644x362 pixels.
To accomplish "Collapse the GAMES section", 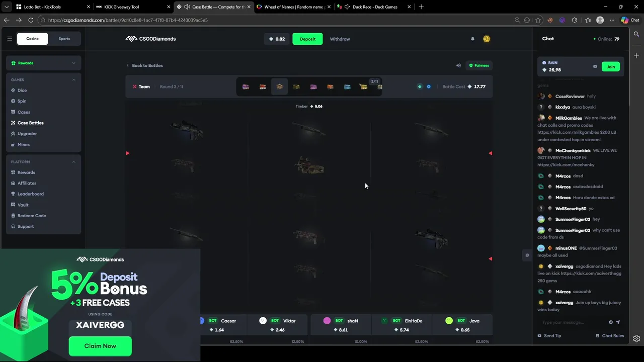I will [73, 79].
